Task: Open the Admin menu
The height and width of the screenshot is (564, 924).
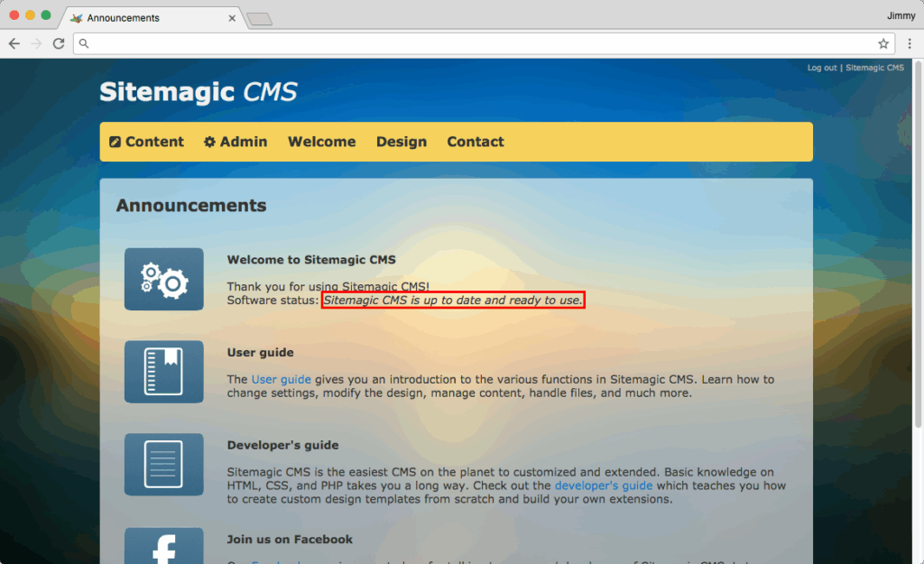Action: [236, 142]
